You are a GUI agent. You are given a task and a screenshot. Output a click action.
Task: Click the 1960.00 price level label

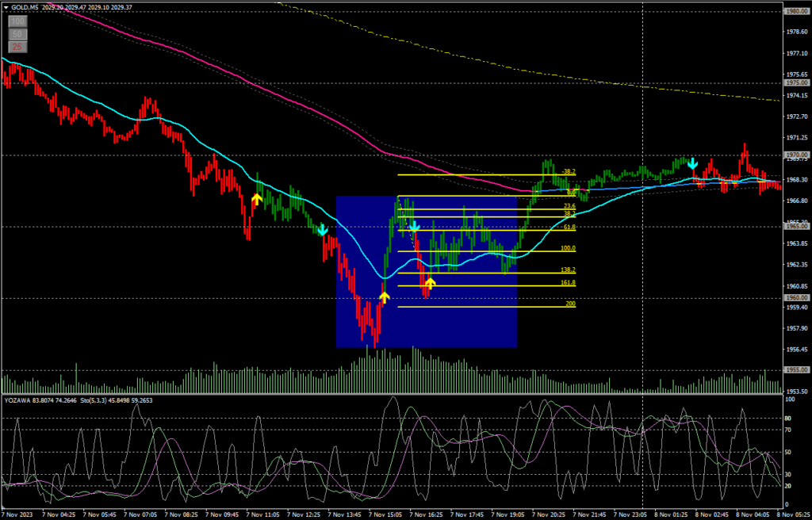[795, 298]
